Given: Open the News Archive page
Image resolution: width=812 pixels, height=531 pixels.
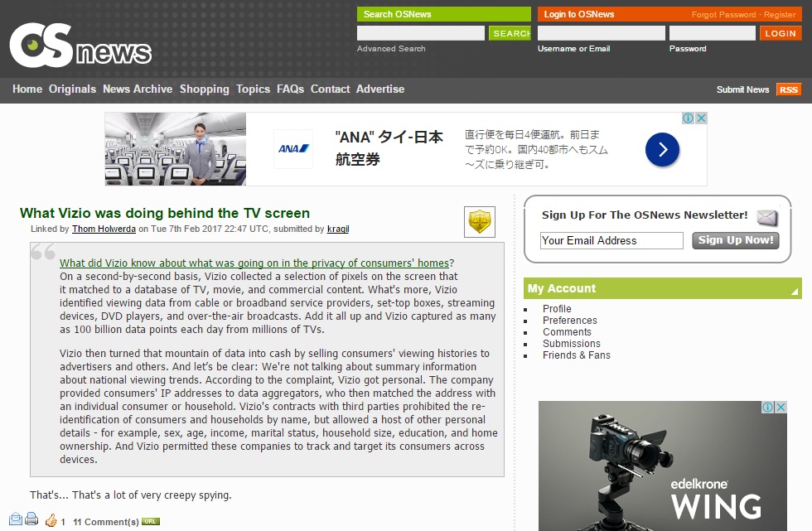Looking at the screenshot, I should [x=138, y=89].
